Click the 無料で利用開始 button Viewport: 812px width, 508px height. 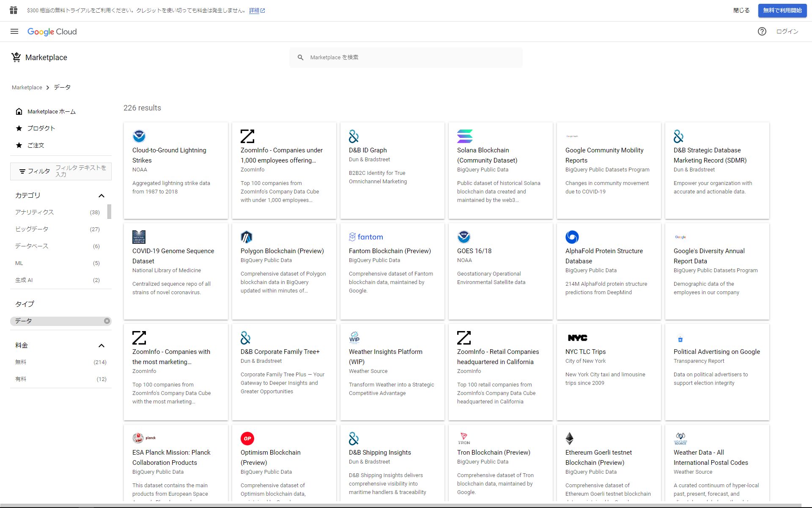coord(782,10)
